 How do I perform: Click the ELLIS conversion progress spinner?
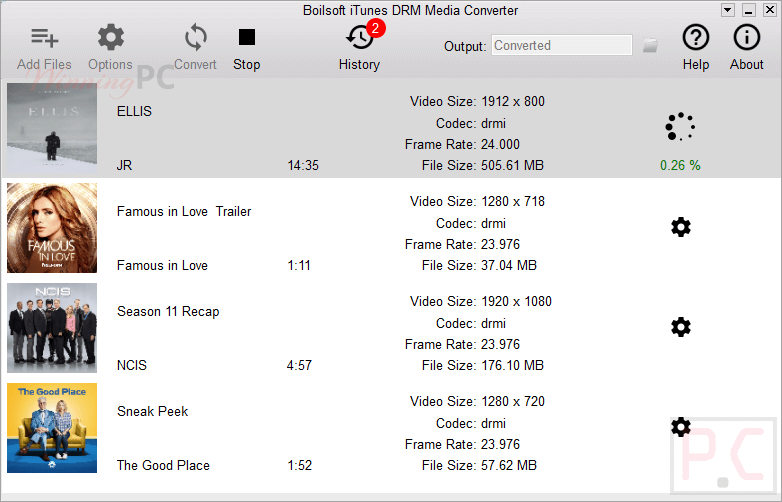[x=680, y=127]
